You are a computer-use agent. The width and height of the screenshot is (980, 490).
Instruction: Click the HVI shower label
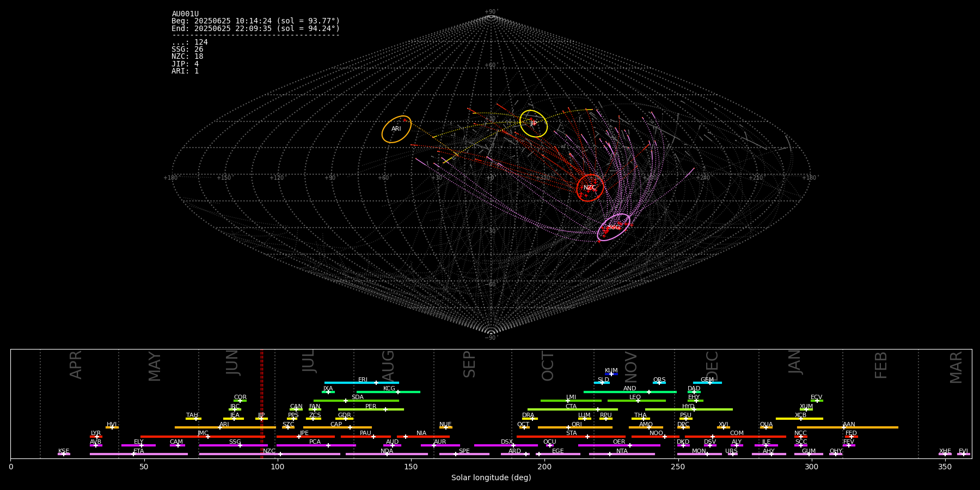(112, 425)
